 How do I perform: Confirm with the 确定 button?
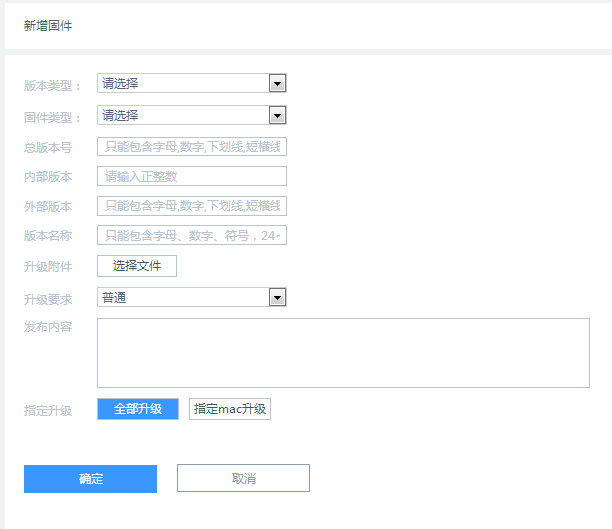click(91, 479)
